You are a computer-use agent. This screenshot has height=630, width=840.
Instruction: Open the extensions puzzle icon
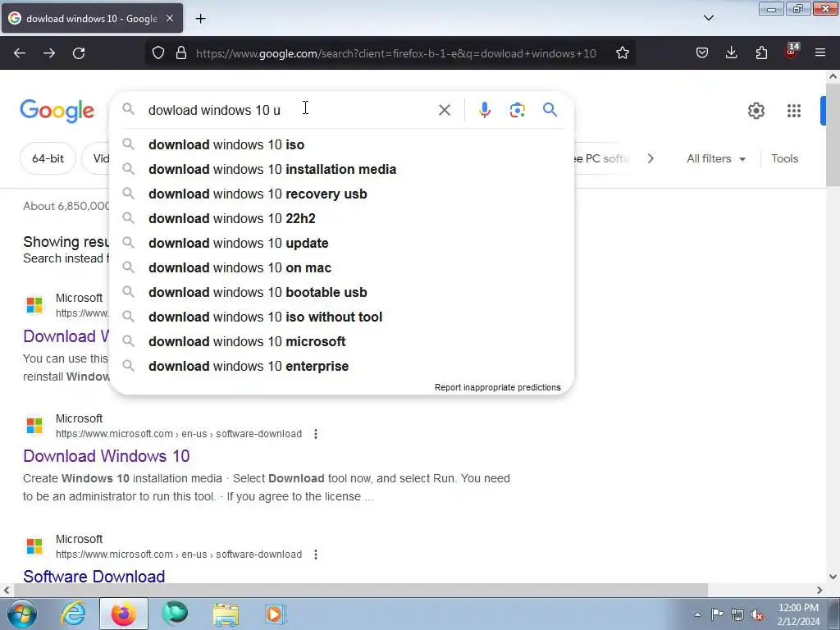pyautogui.click(x=761, y=53)
